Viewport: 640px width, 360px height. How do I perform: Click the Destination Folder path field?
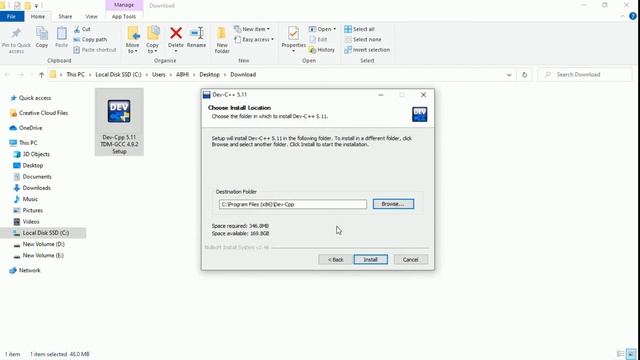click(x=293, y=204)
